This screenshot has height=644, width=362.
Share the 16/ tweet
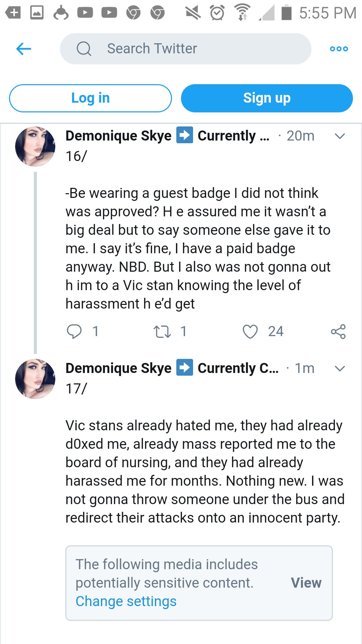point(338,331)
